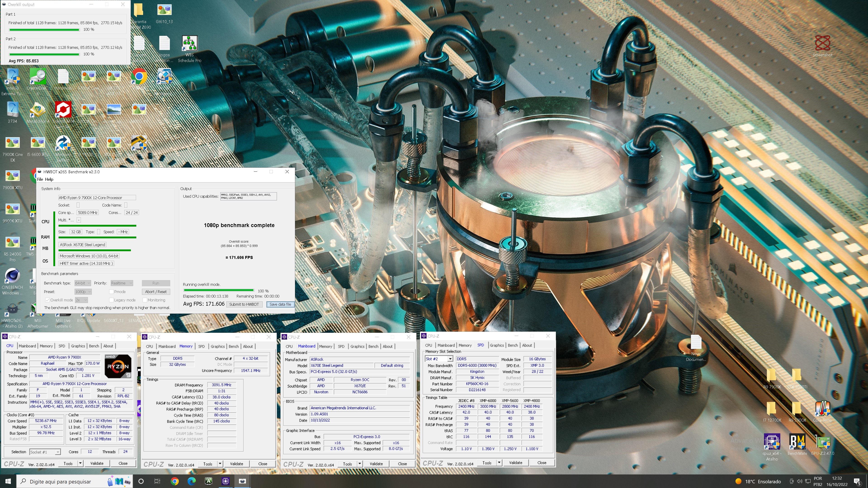This screenshot has width=868, height=488.
Task: Click the Overkill Part 2 progress bar
Action: tap(44, 54)
